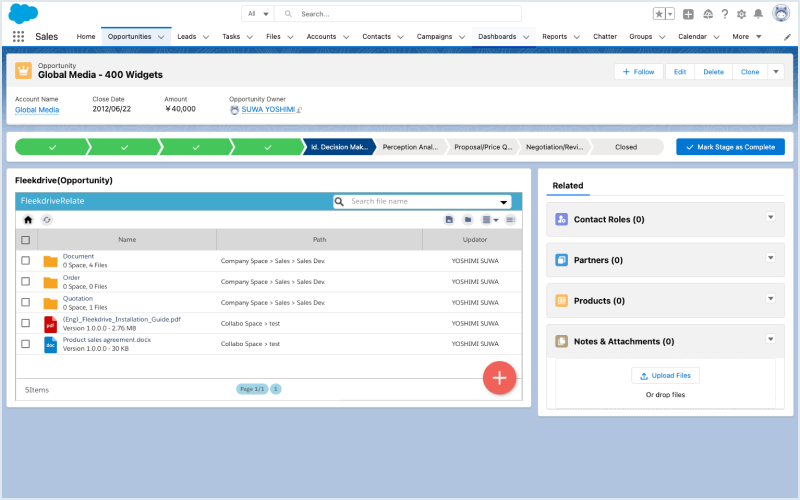Click the Fleekdrive file action icon
The height and width of the screenshot is (500, 800).
[449, 220]
